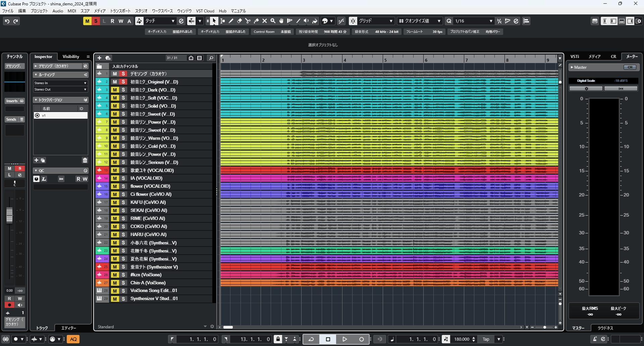Click the Stop transport button
644x346 pixels.
[x=328, y=339]
